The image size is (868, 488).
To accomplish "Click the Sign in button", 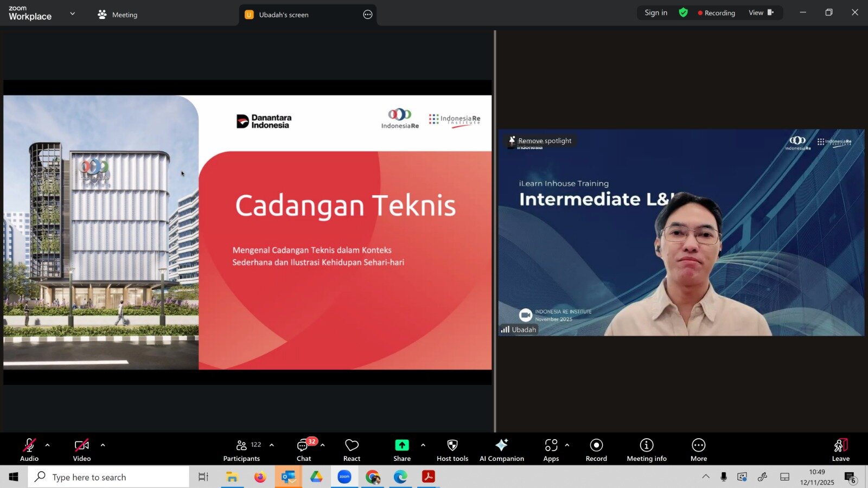I will point(656,12).
